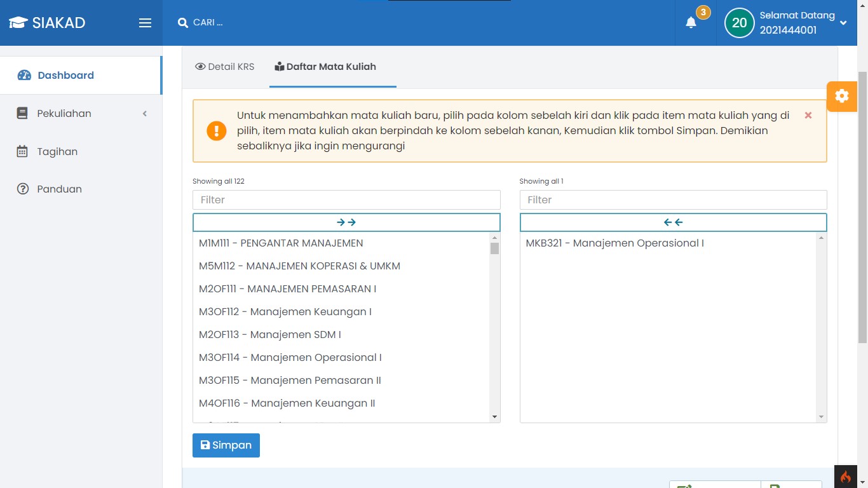This screenshot has height=488, width=868.
Task: Select M3OF112 - Manajemen Keuangan I
Action: [x=341, y=312]
